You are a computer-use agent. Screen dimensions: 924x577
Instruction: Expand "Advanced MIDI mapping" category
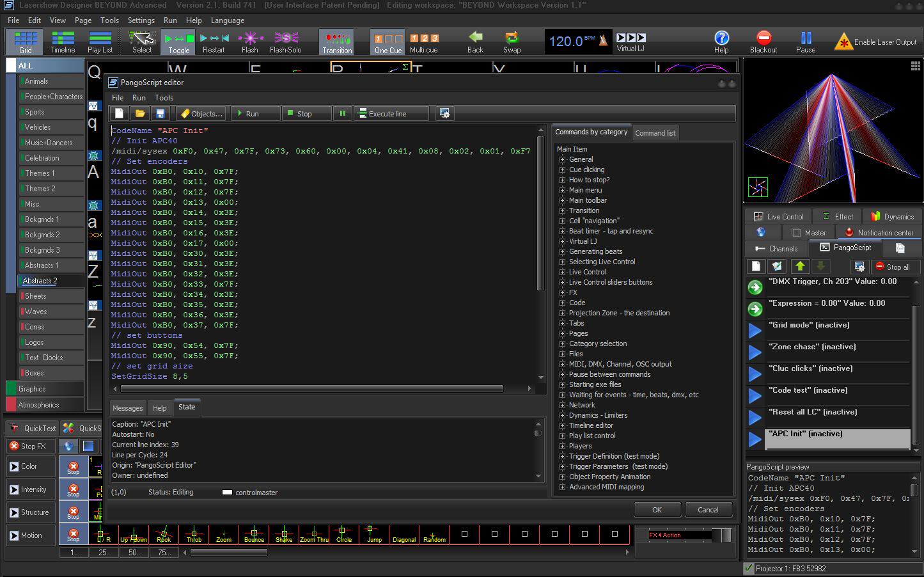coord(562,487)
